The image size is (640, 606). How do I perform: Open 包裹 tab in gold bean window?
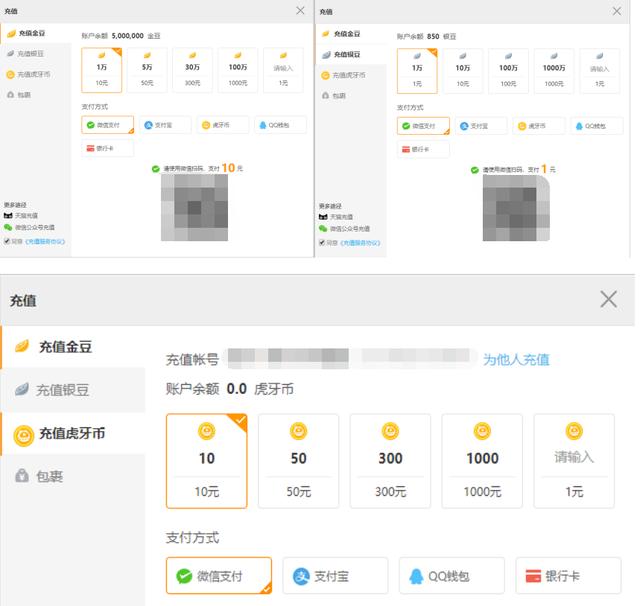[x=36, y=95]
